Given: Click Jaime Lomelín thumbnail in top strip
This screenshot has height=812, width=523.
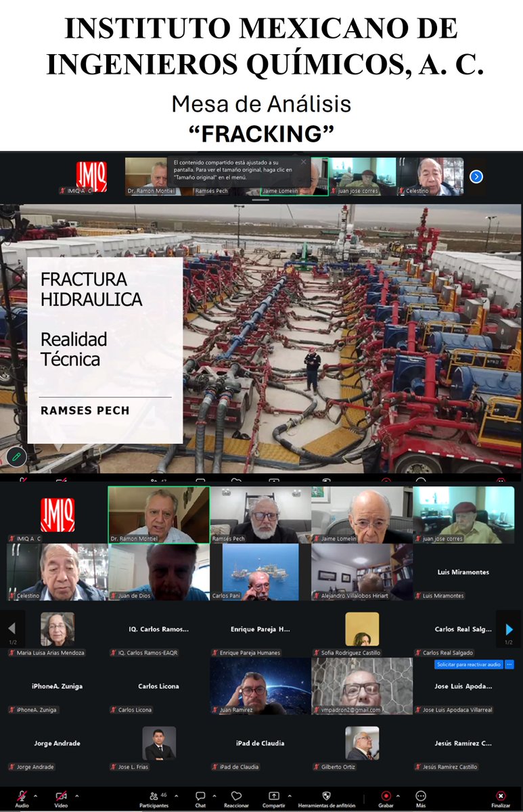Looking at the screenshot, I should coord(294,177).
